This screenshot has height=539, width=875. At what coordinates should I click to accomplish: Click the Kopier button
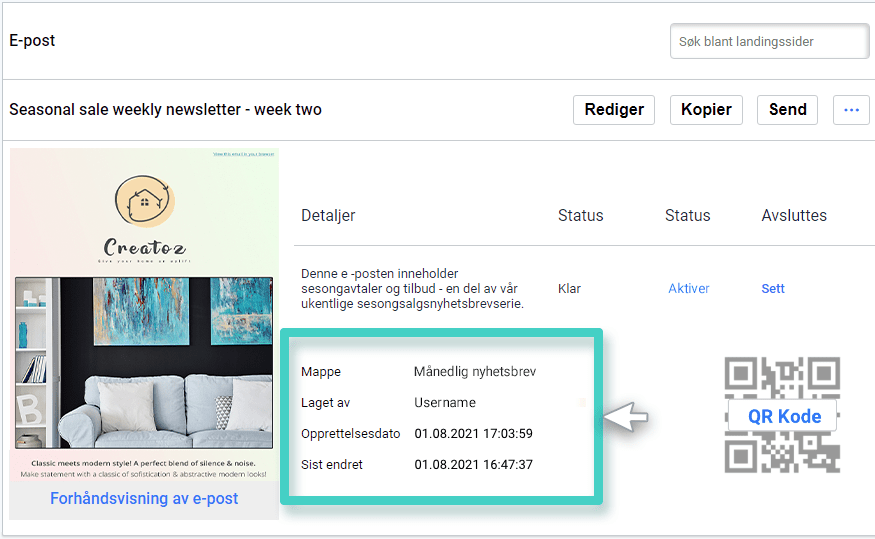(706, 110)
